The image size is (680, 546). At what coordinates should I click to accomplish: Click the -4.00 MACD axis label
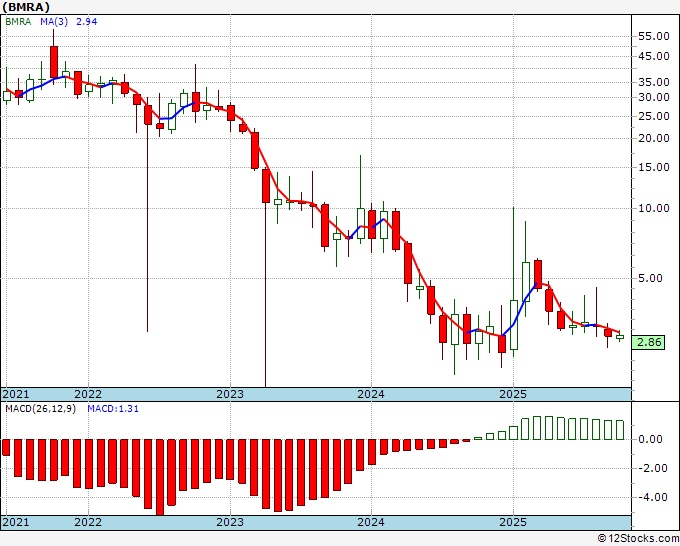coord(651,497)
